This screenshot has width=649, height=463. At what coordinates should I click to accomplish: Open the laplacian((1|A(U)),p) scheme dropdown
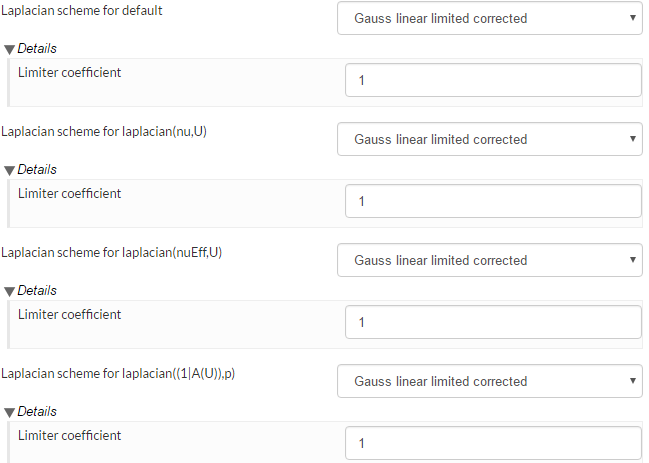489,381
